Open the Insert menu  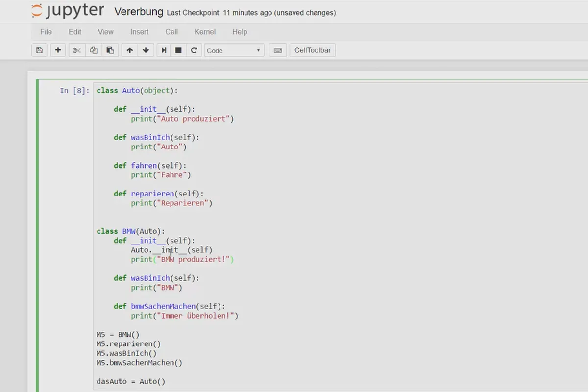[x=139, y=32]
